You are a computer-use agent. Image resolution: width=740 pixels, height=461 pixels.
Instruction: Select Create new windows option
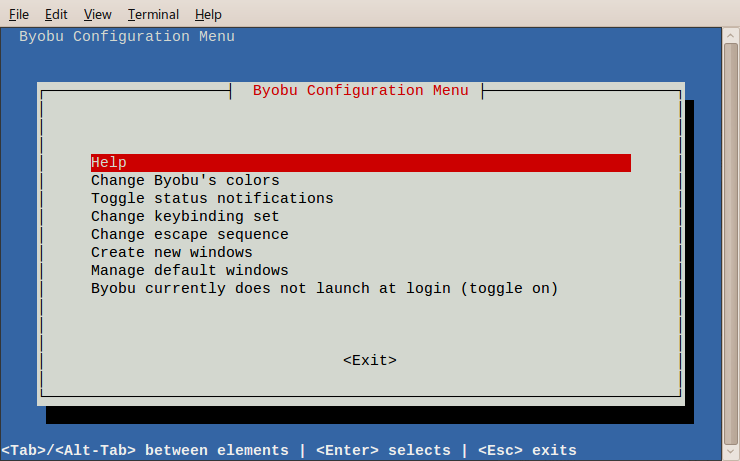172,252
